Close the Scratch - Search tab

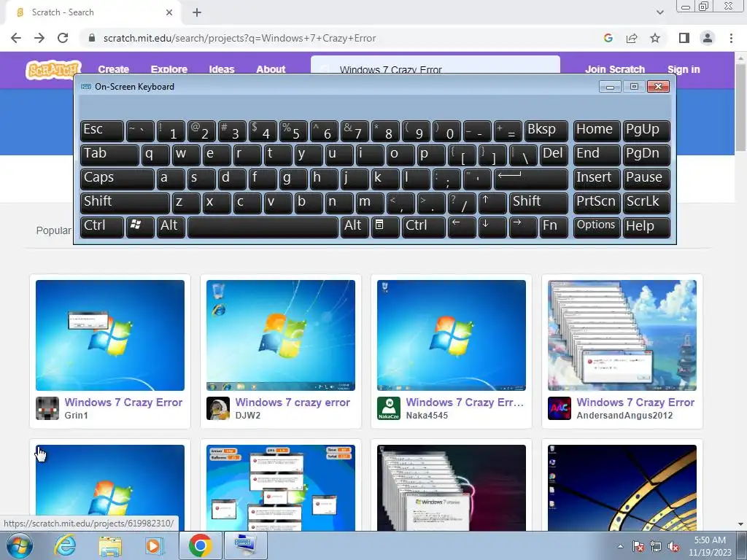click(169, 12)
